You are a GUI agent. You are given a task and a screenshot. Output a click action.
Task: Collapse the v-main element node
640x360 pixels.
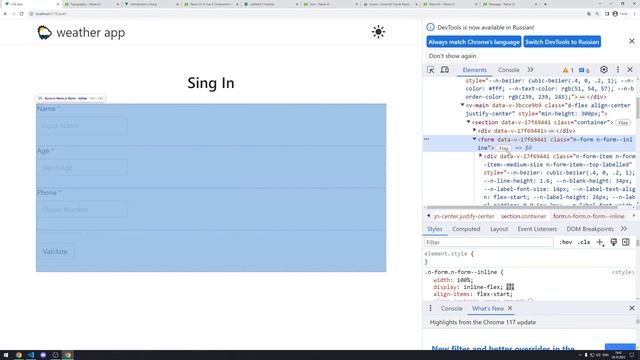[x=462, y=105]
